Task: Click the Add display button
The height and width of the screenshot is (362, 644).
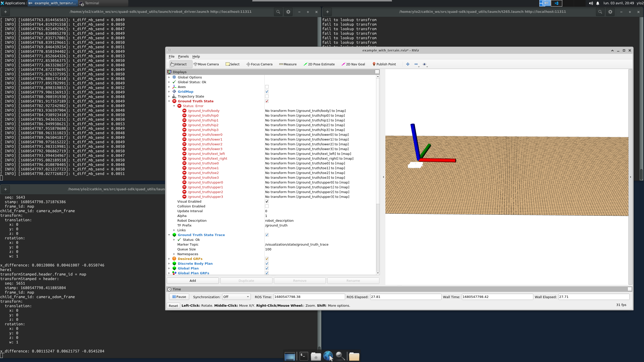Action: click(192, 281)
